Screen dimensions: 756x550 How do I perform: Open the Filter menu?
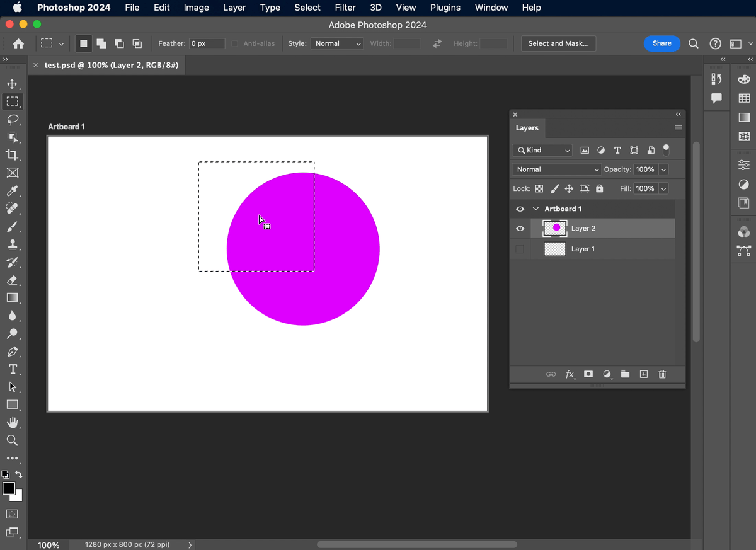click(x=345, y=8)
